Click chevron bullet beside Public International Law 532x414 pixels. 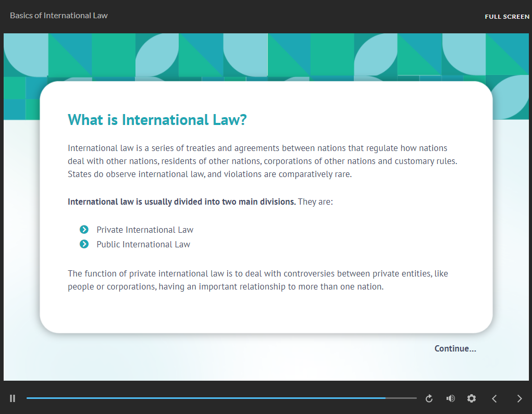point(84,244)
